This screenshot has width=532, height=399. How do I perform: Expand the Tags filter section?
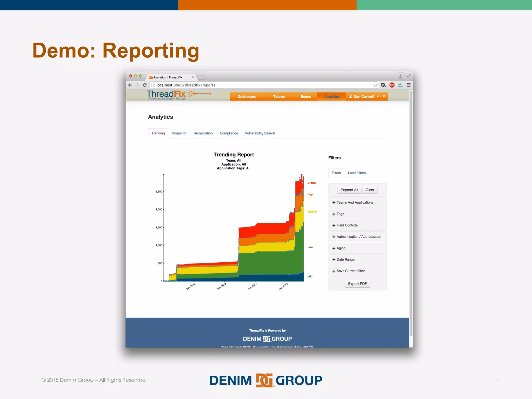[357, 214]
